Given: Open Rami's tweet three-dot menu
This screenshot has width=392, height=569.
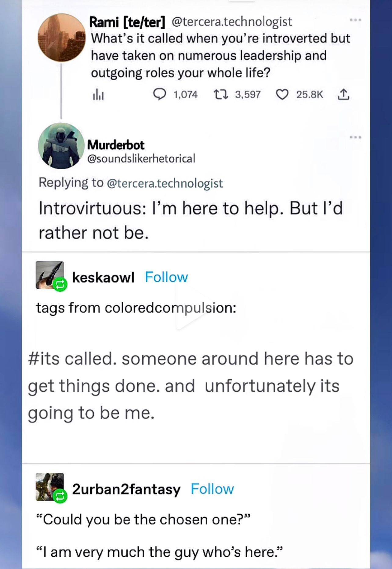Looking at the screenshot, I should pos(355,20).
